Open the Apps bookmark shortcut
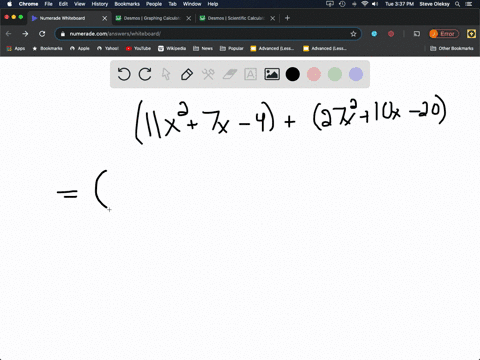The width and height of the screenshot is (480, 360). tap(16, 48)
